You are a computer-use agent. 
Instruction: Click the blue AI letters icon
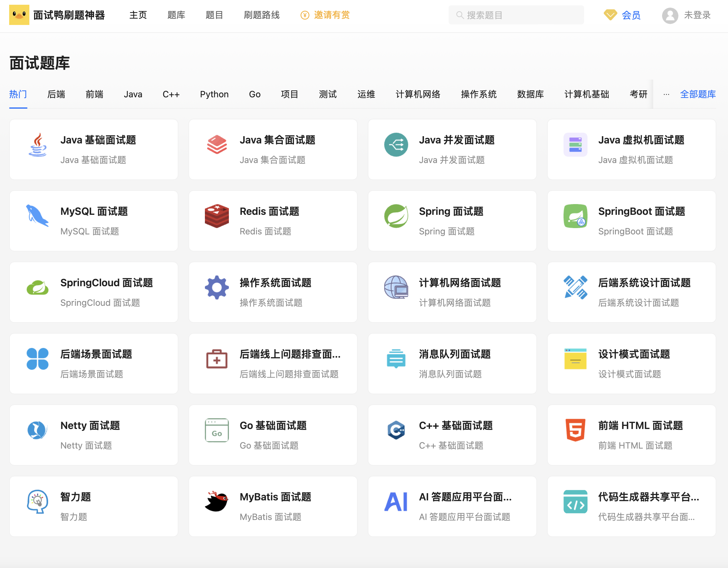(396, 502)
